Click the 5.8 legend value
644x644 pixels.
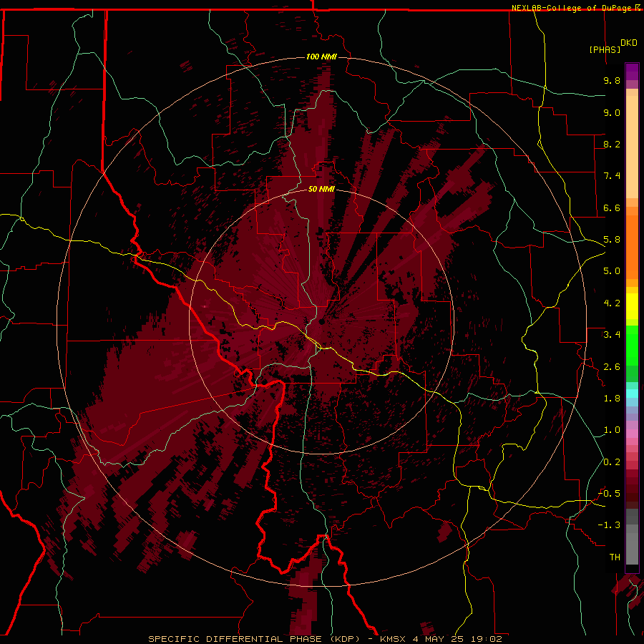tap(612, 240)
